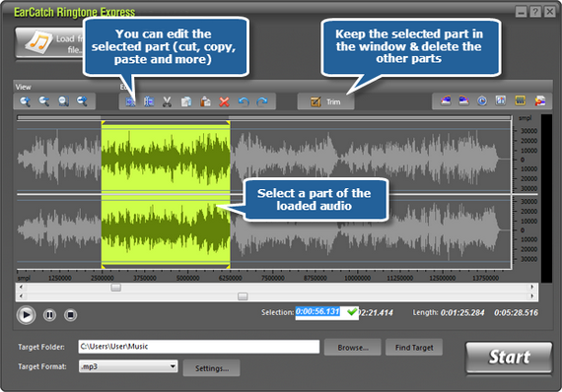This screenshot has width=562, height=392.
Task: Click the yellow selection end marker above waveform
Action: pos(228,123)
